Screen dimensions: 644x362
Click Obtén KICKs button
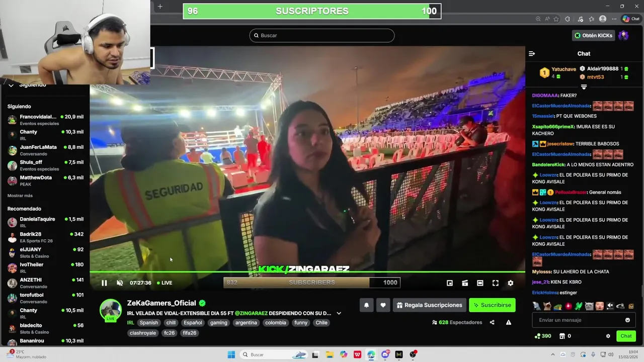pyautogui.click(x=594, y=36)
